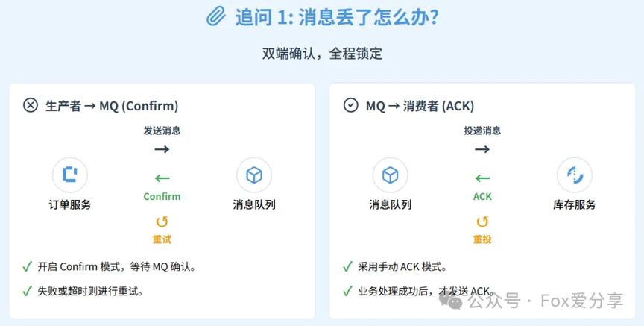Click the 投递消息 right arrow
644x326 pixels.
point(482,149)
